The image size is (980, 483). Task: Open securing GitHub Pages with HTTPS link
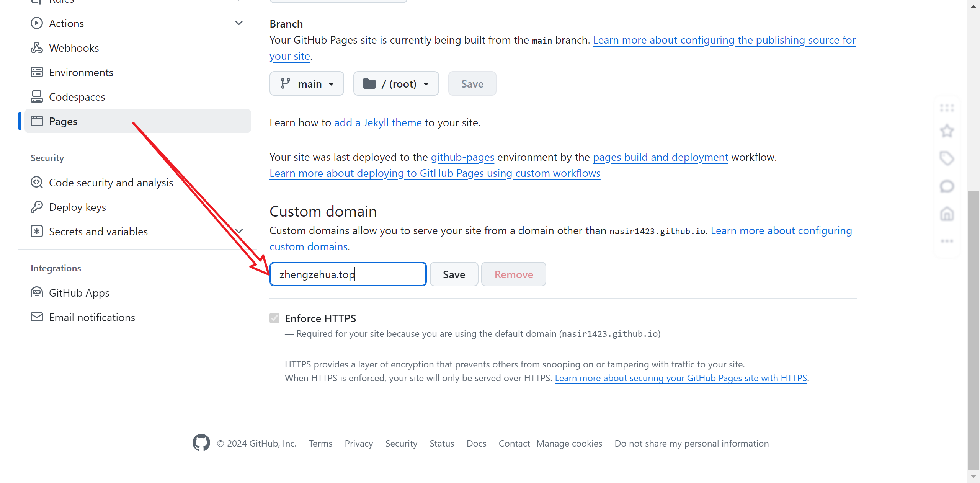(x=681, y=378)
